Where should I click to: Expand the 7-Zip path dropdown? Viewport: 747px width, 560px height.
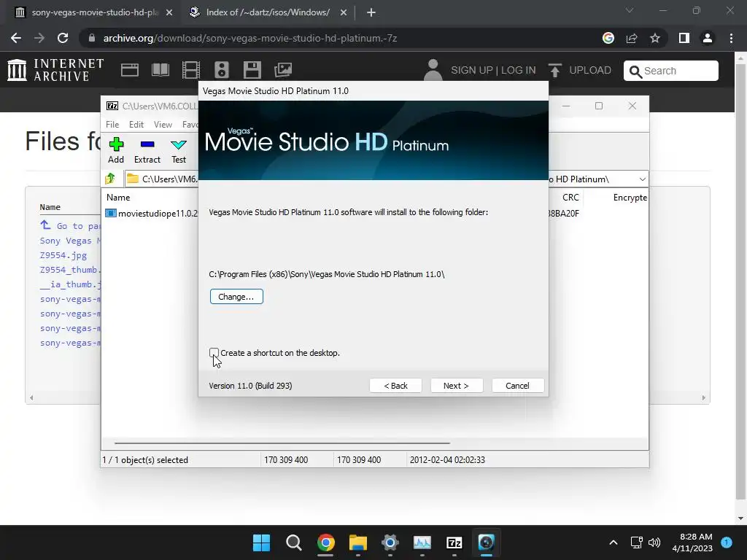[x=642, y=179]
